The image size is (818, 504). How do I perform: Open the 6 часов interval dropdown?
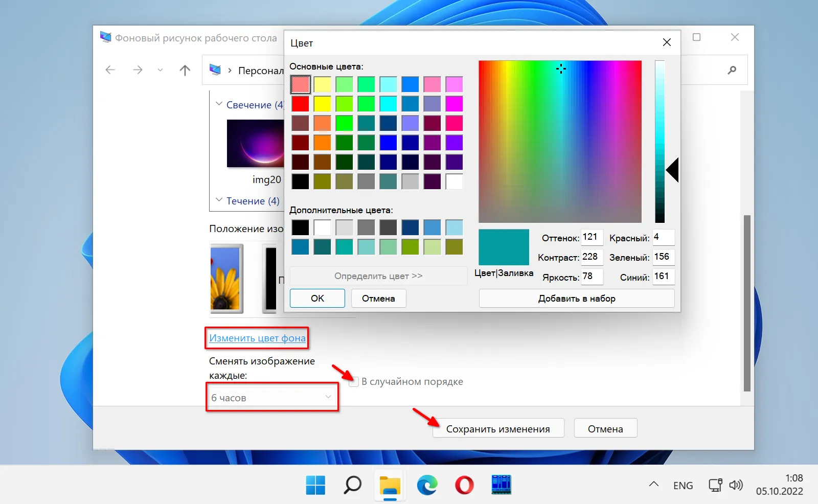tap(272, 398)
